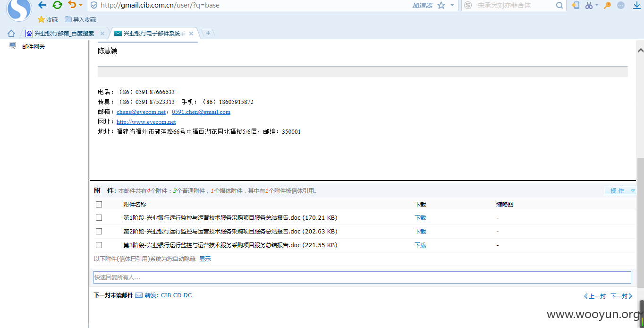This screenshot has width=644, height=328.
Task: Download the 第3阶段 report attachment
Action: pyautogui.click(x=420, y=245)
